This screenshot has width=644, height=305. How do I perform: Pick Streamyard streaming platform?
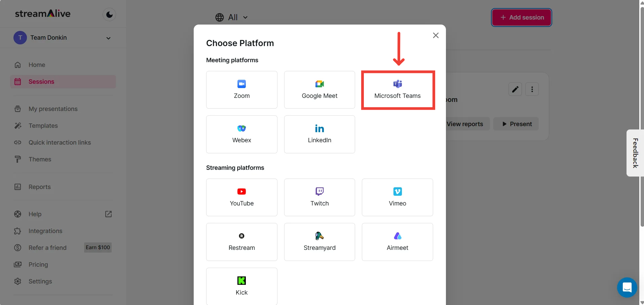pos(319,242)
